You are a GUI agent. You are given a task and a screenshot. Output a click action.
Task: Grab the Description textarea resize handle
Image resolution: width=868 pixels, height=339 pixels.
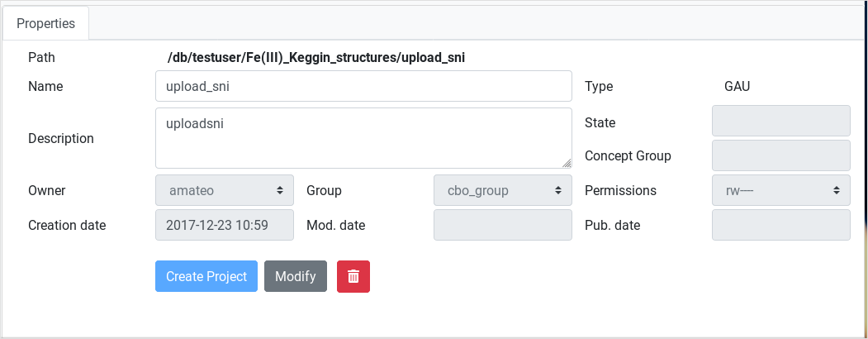(x=567, y=164)
